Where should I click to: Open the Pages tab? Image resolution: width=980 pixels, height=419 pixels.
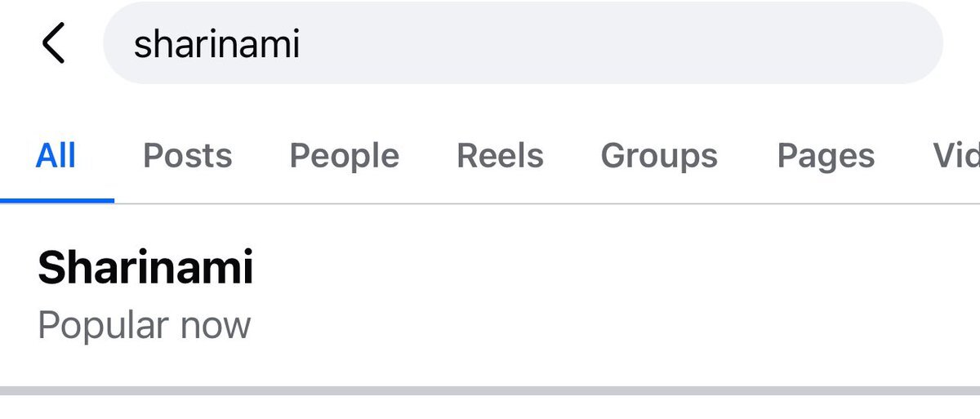[x=826, y=155]
